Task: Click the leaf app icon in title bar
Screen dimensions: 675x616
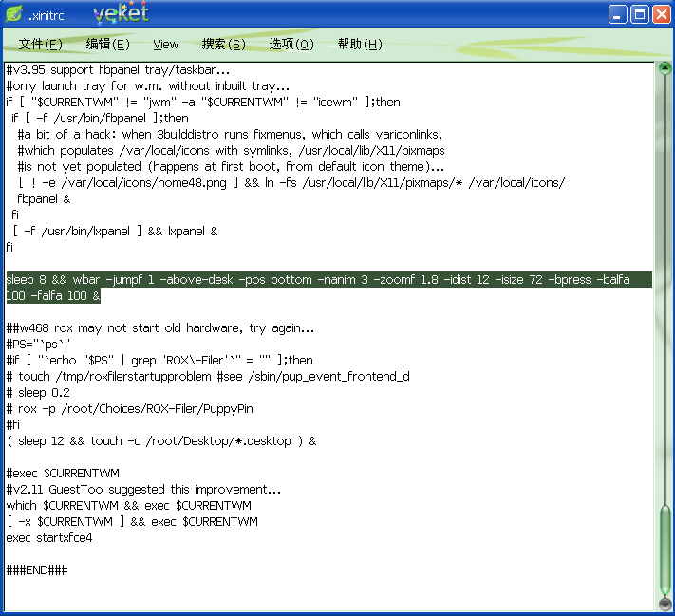Action: pyautogui.click(x=14, y=14)
